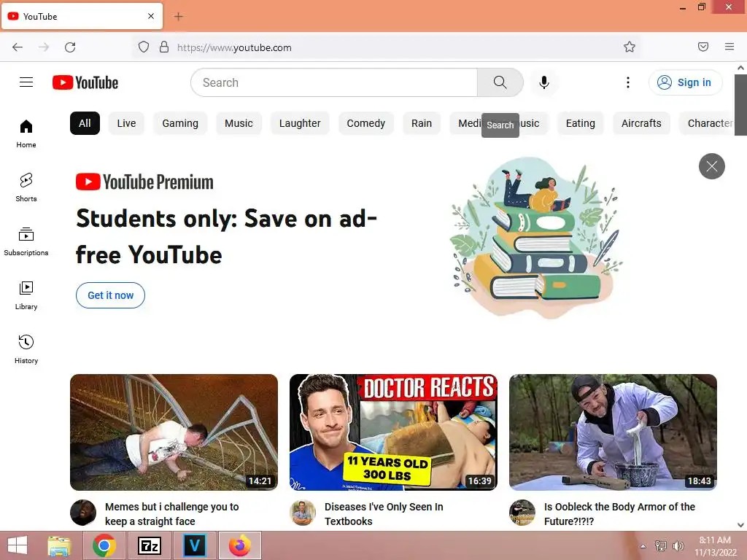Screen dimensions: 747x560
Task: Select the Gaming filter chip
Action: point(180,123)
